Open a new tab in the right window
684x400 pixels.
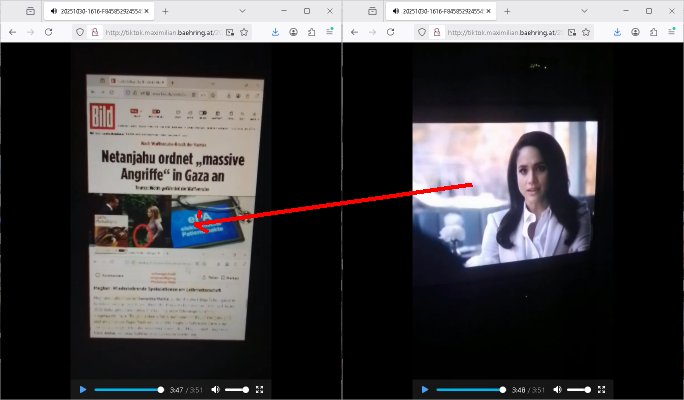point(506,11)
